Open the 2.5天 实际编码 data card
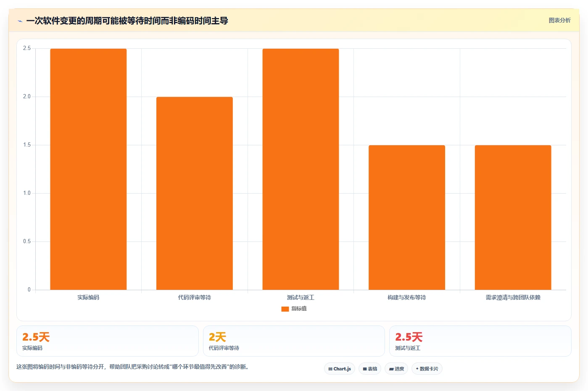The height and width of the screenshot is (391, 588). [108, 341]
